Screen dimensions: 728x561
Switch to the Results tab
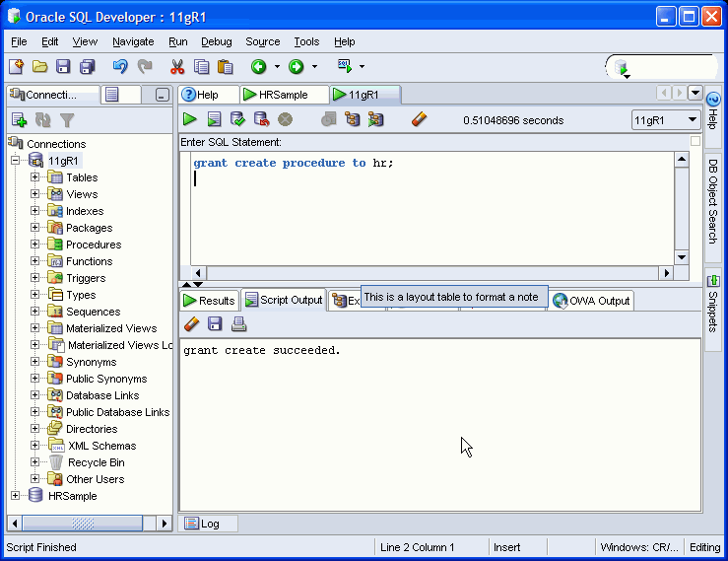(210, 301)
